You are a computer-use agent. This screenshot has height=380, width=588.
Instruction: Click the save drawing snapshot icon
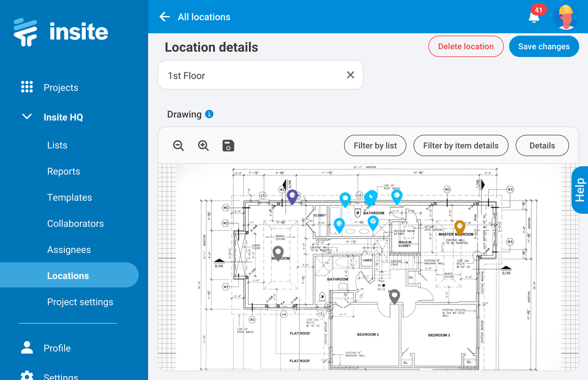pyautogui.click(x=228, y=146)
